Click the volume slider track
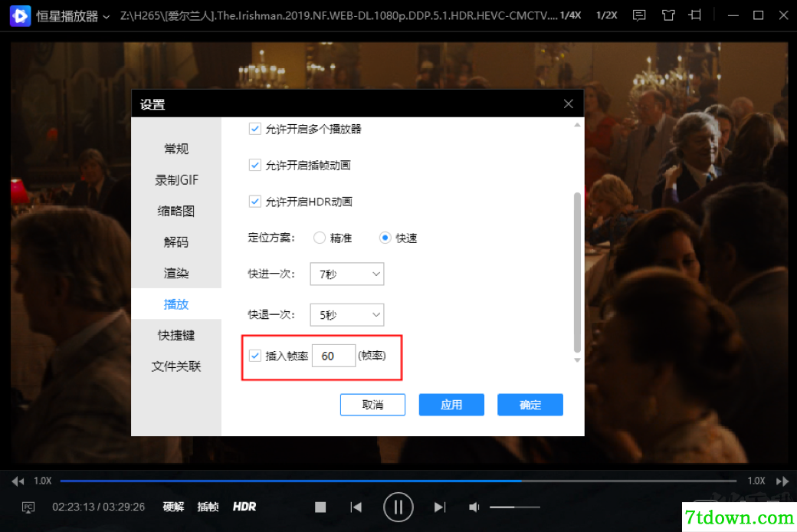This screenshot has width=797, height=532. tap(514, 507)
